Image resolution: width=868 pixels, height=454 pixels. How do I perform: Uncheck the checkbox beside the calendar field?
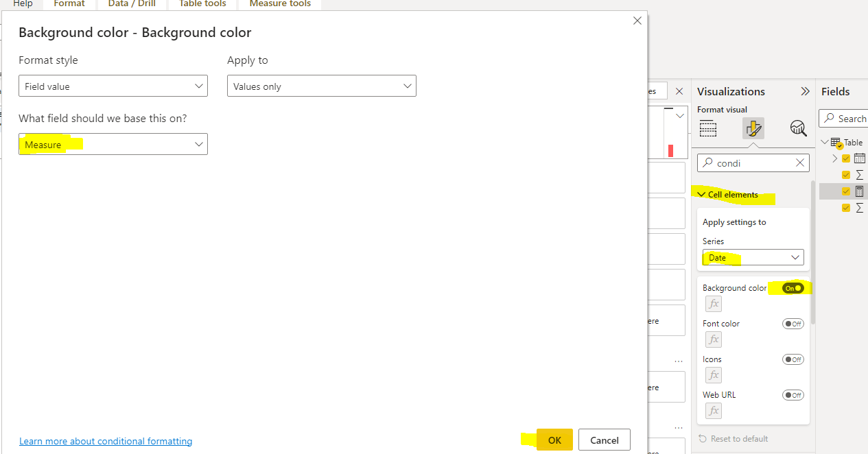tap(846, 158)
